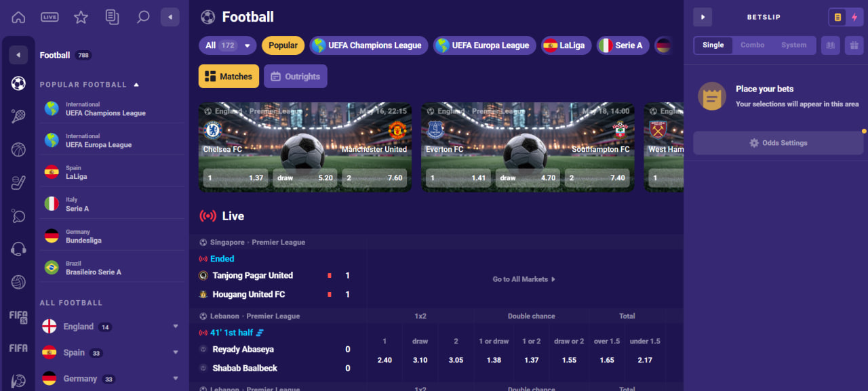This screenshot has width=868, height=391.
Task: Select the ice hockey sport icon in sidebar
Action: pyautogui.click(x=18, y=182)
